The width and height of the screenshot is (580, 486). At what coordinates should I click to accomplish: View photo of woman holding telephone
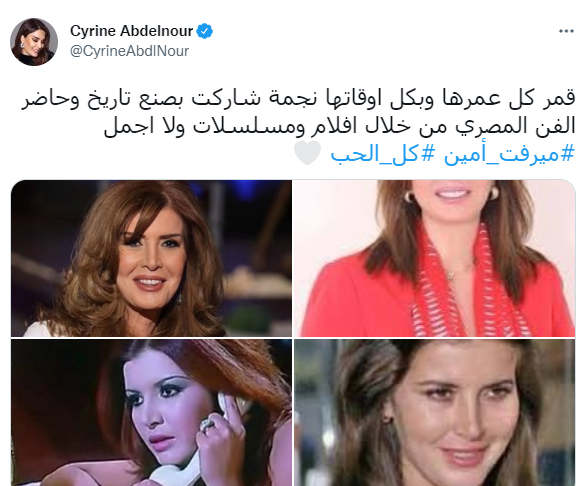click(151, 413)
